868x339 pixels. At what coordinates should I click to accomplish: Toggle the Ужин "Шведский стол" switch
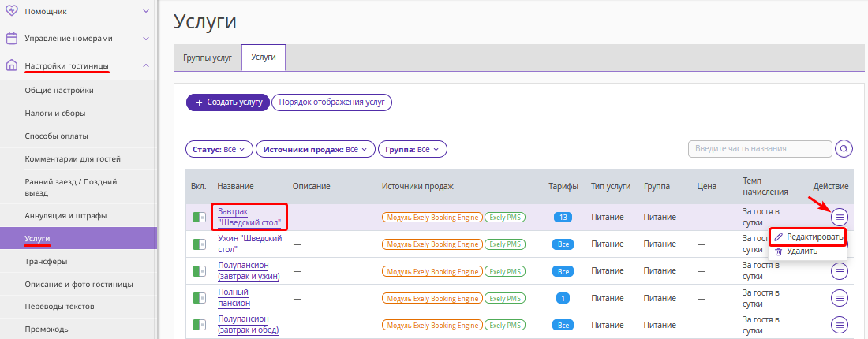199,244
